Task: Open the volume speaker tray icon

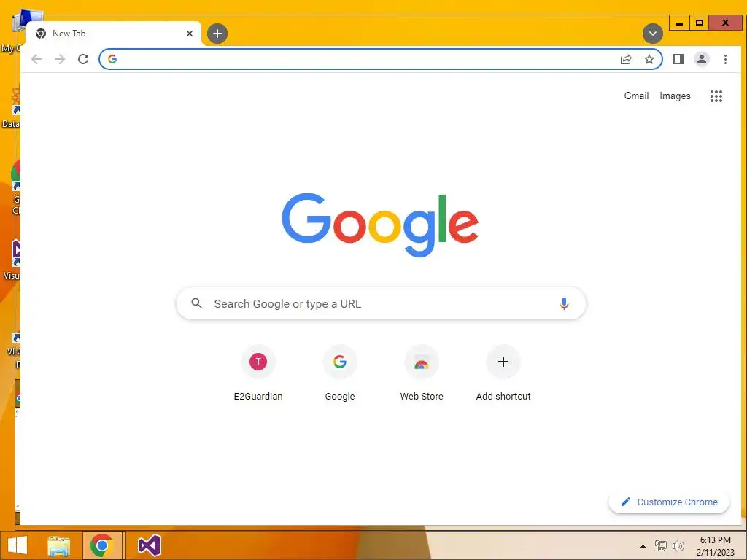Action: click(x=678, y=545)
